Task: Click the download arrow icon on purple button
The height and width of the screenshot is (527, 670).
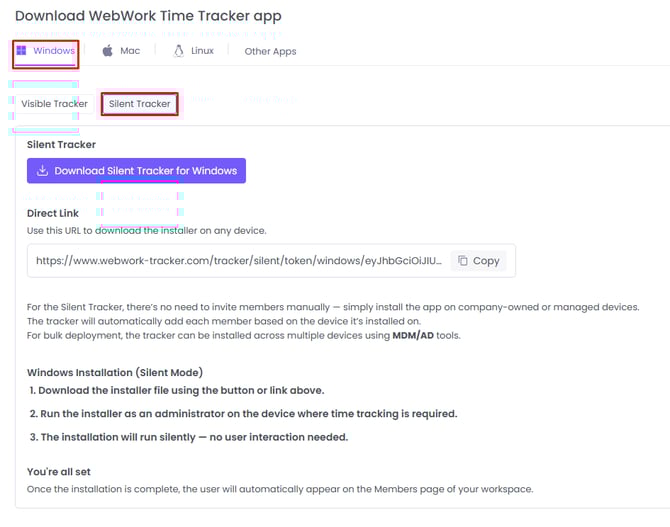Action: (42, 171)
